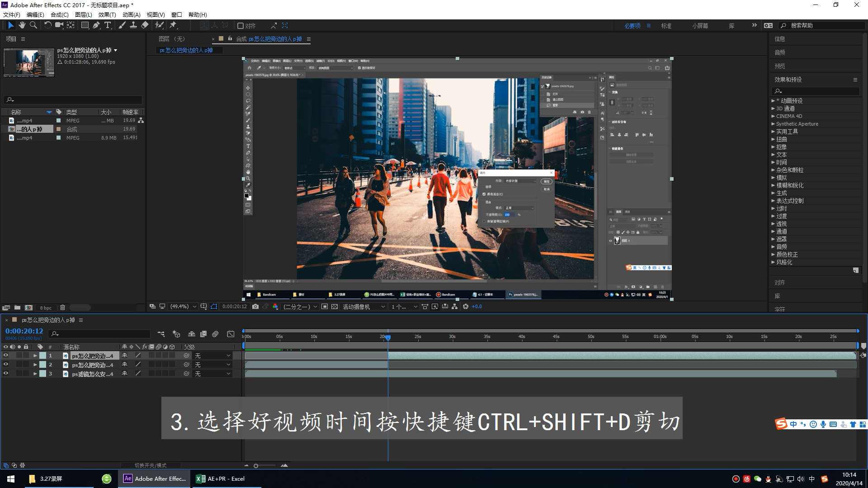This screenshot has height=488, width=868.
Task: Open the Graph Editor
Action: [x=231, y=334]
